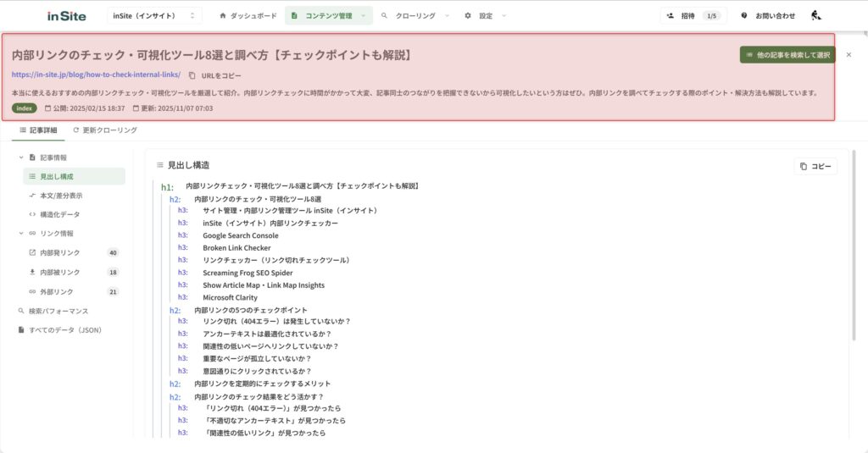This screenshot has height=453, width=868.
Task: Go to ダッシュボード
Action: coord(248,15)
